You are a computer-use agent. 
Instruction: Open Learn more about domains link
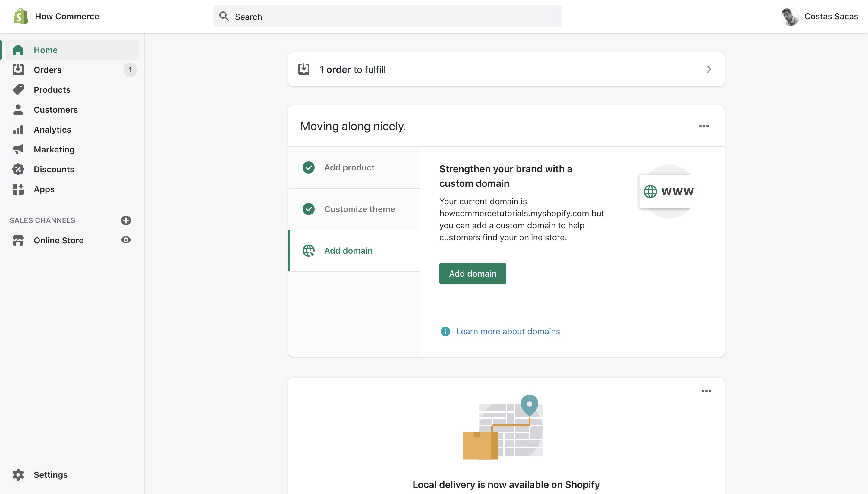point(508,331)
